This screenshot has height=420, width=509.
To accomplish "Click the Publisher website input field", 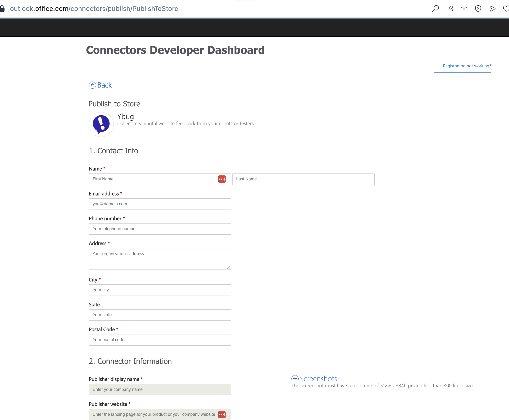I will click(160, 415).
